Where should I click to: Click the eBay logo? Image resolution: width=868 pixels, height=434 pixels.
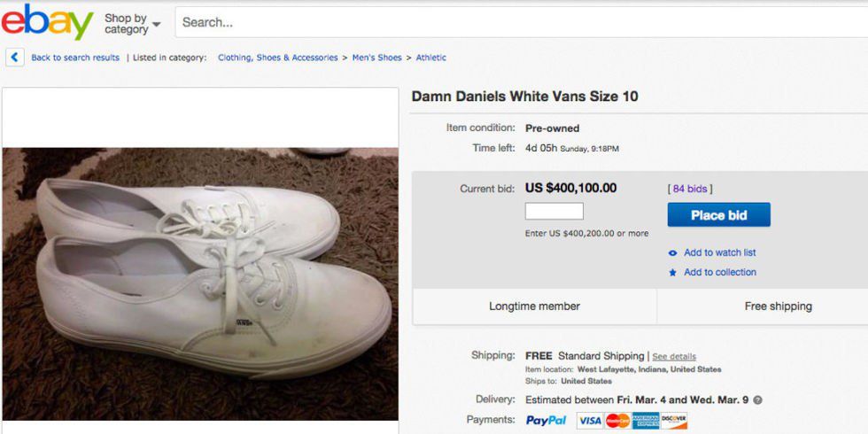coord(47,22)
